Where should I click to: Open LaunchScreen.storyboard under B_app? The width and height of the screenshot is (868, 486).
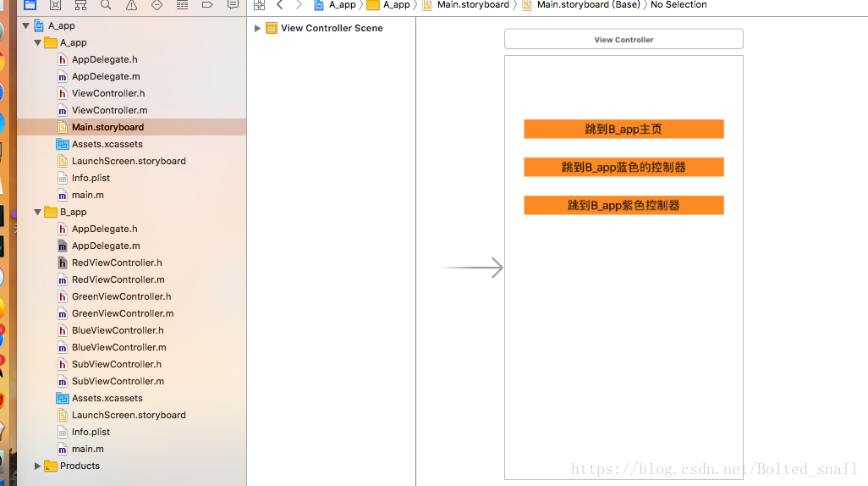tap(129, 415)
